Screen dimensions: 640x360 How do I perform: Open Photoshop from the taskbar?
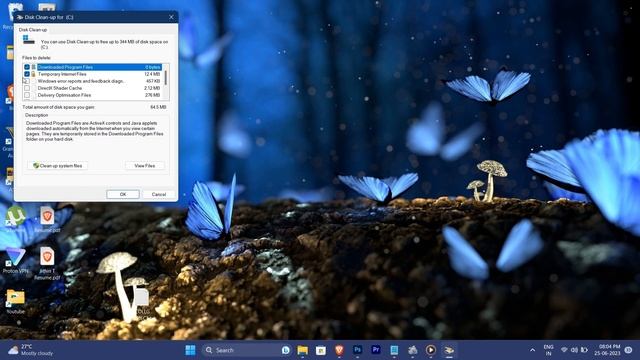click(x=358, y=350)
